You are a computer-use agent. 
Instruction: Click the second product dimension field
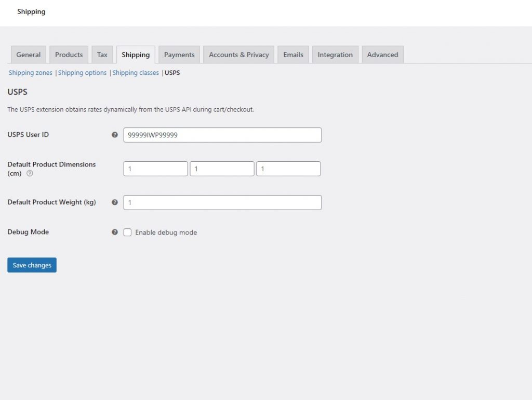222,169
